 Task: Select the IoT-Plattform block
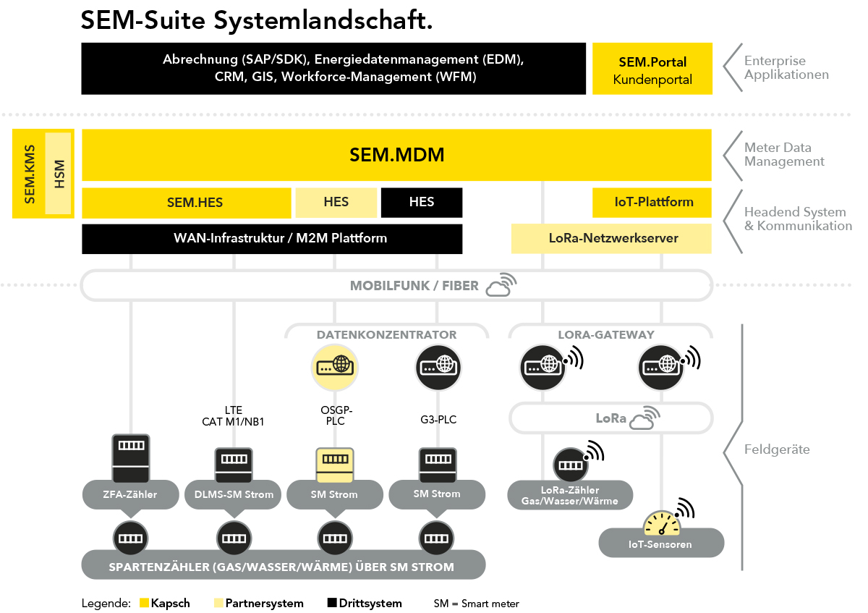pyautogui.click(x=652, y=203)
